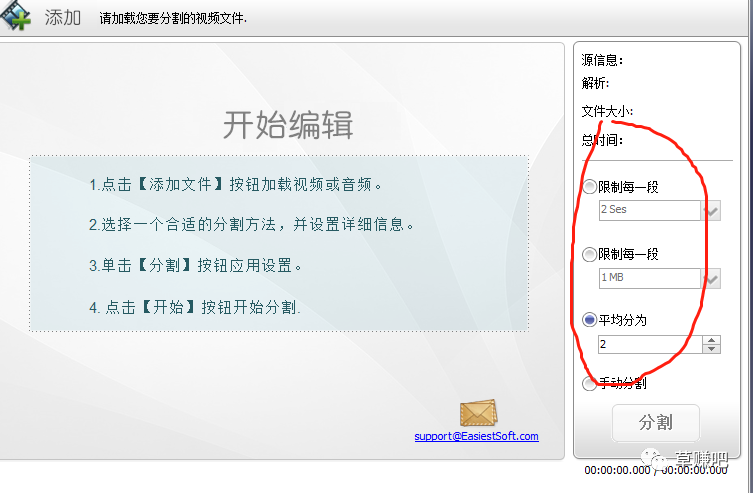Image resolution: width=753 pixels, height=493 pixels.
Task: Click the 文件大小 label
Action: pyautogui.click(x=607, y=111)
